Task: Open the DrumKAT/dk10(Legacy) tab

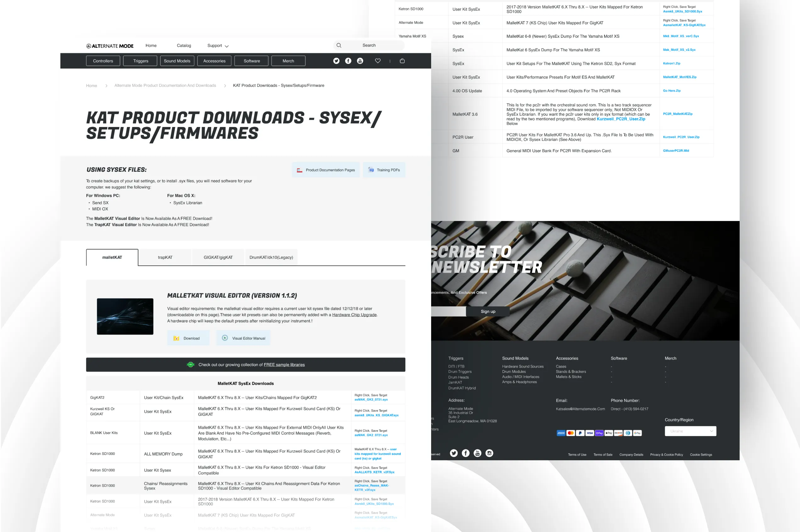Action: point(271,257)
